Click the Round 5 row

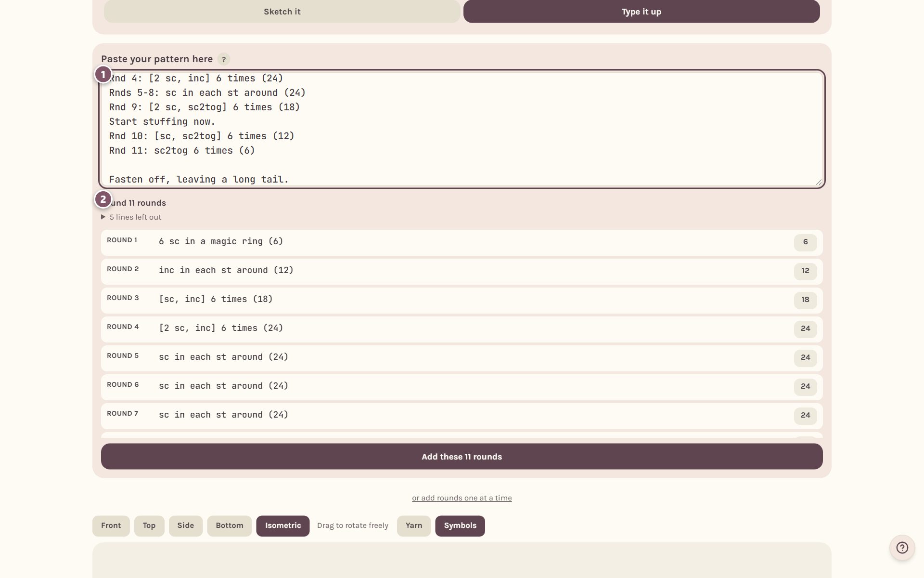click(462, 358)
